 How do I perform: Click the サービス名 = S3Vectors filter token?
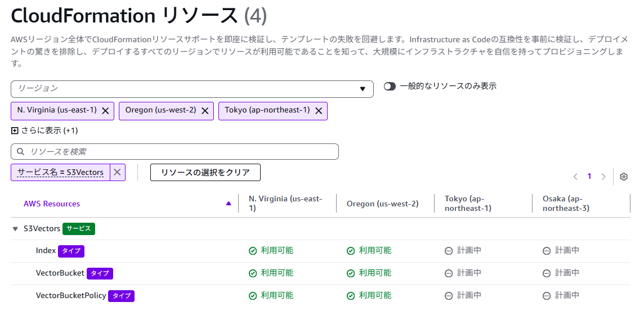coord(60,172)
